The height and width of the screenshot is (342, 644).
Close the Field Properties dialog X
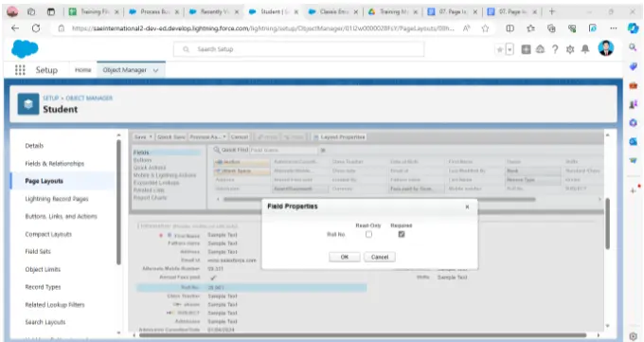coord(467,207)
